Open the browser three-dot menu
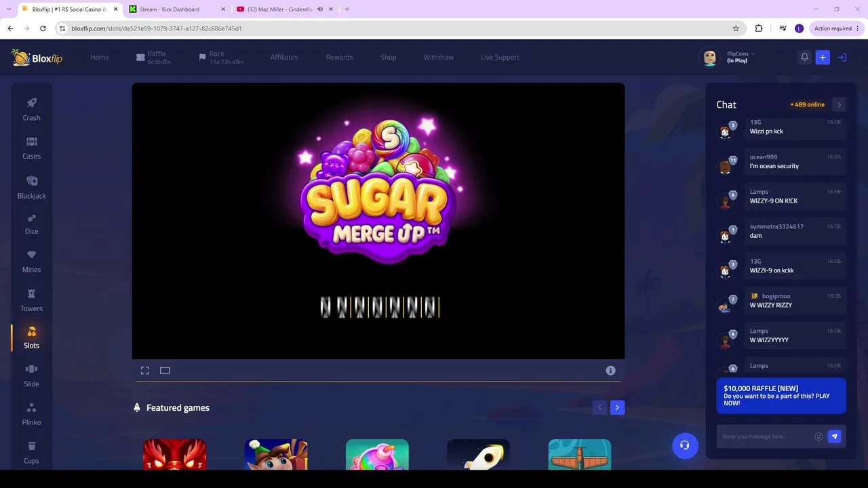The width and height of the screenshot is (868, 488). pos(859,28)
